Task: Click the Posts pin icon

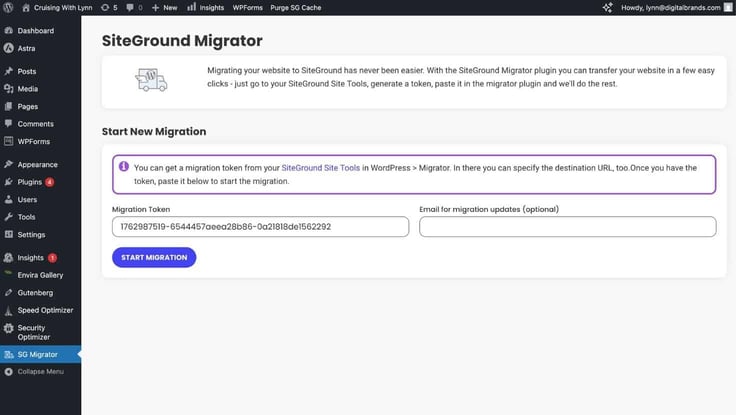Action: 8,71
